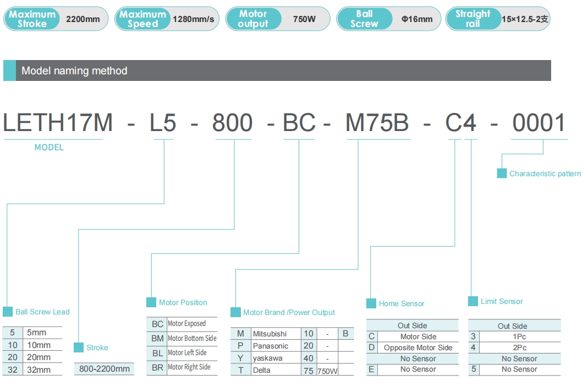Select the Motor Side home sensor cell
Image resolution: width=588 pixels, height=386 pixels.
(x=418, y=336)
